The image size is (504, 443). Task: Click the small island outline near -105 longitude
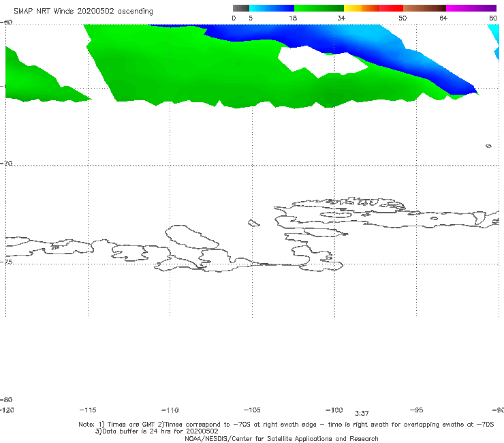253,223
